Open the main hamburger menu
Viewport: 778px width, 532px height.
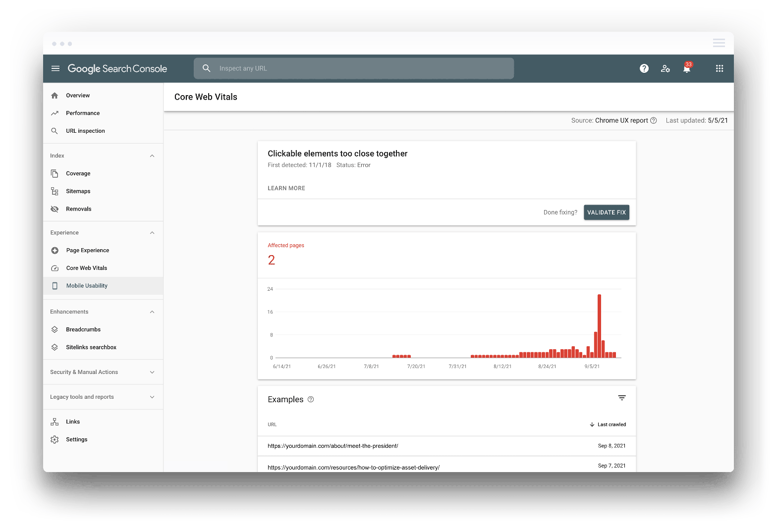[56, 68]
